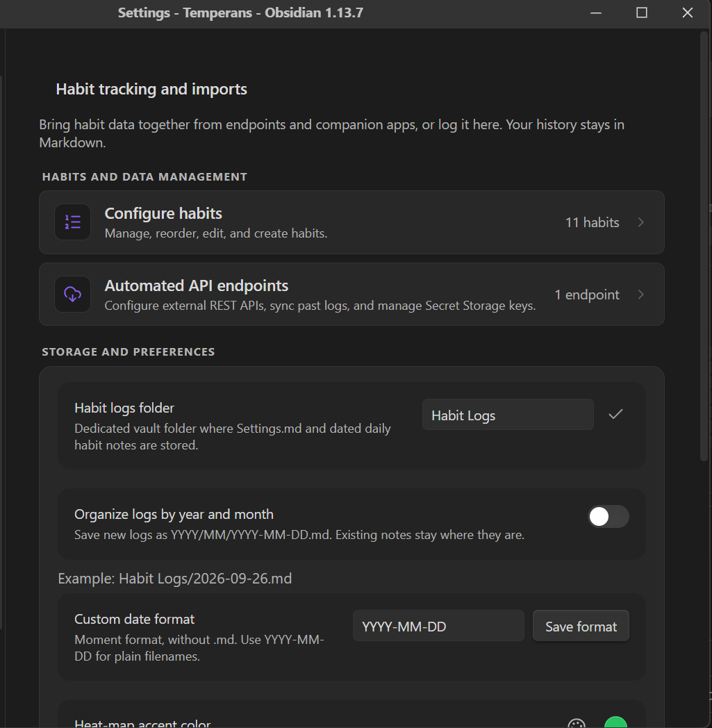
Task: Click the Save format button
Action: tap(581, 626)
